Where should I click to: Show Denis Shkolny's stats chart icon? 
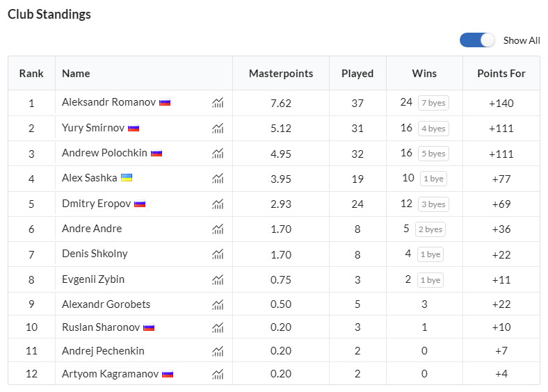[218, 254]
